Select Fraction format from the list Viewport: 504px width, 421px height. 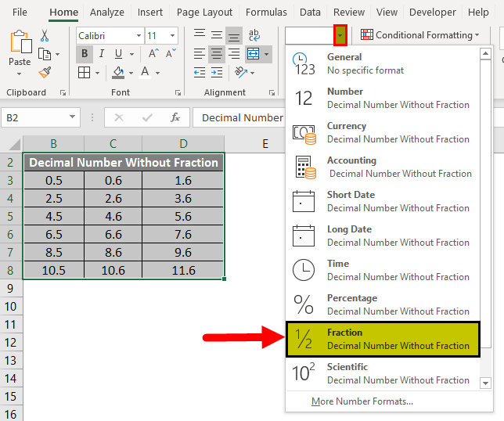coord(388,338)
